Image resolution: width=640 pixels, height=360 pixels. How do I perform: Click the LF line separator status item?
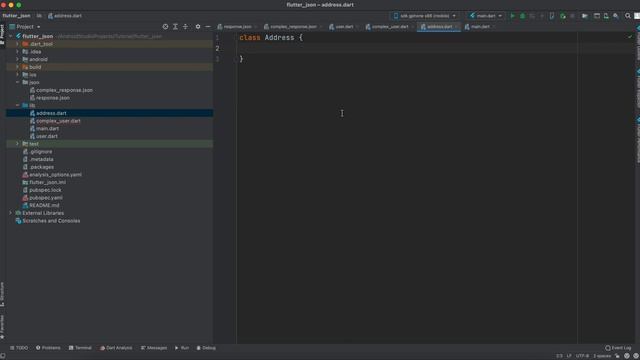click(x=569, y=356)
